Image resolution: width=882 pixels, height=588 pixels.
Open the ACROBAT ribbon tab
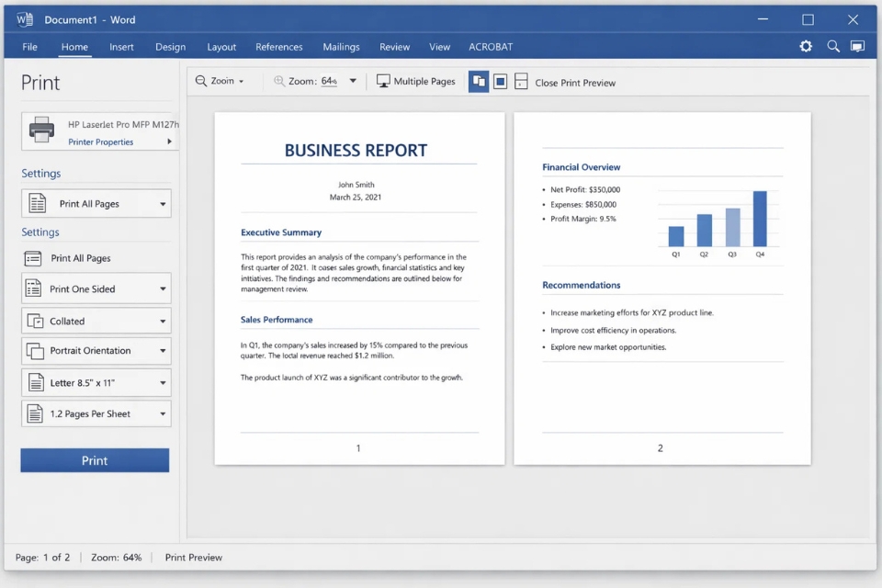coord(490,47)
